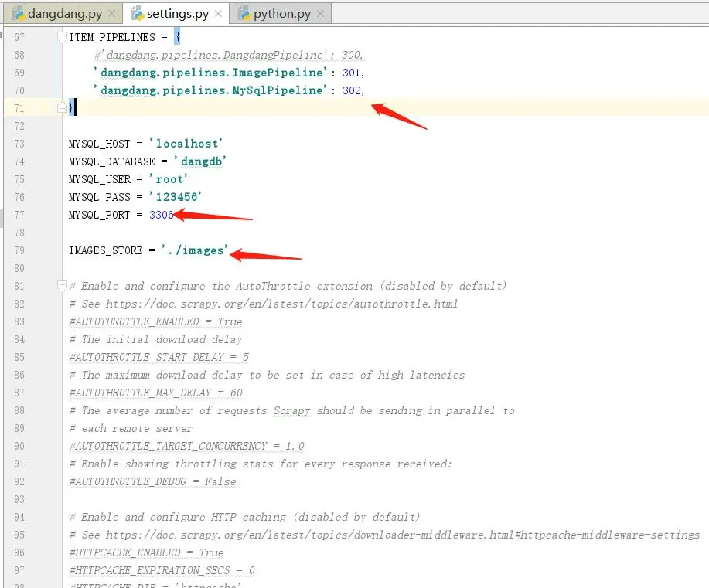Click the priority value 301

point(351,73)
